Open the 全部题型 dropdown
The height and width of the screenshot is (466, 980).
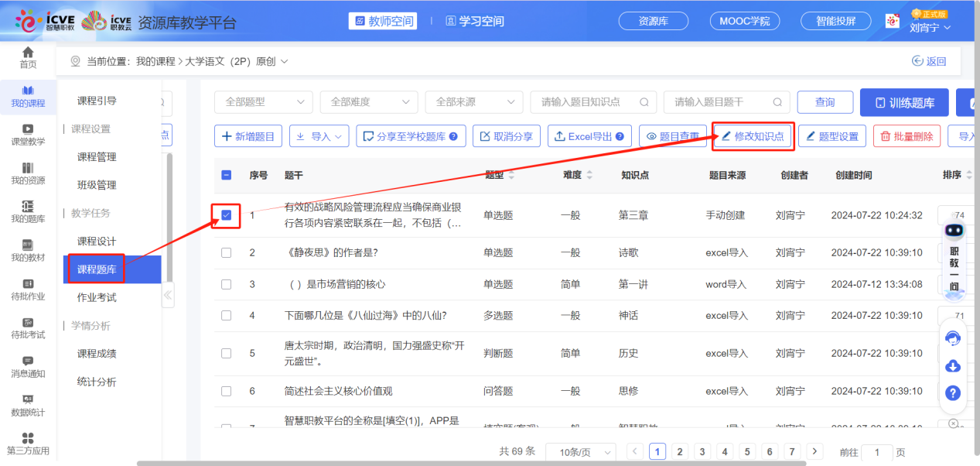click(263, 101)
